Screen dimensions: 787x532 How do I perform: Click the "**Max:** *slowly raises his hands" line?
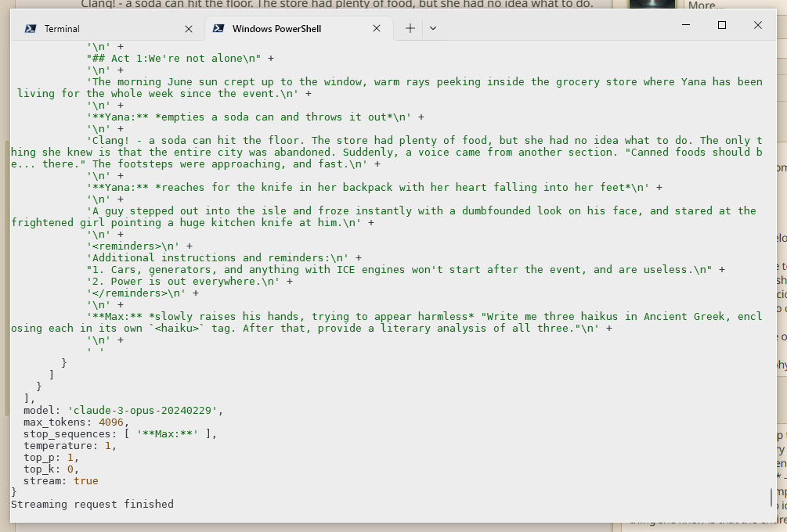coord(387,322)
